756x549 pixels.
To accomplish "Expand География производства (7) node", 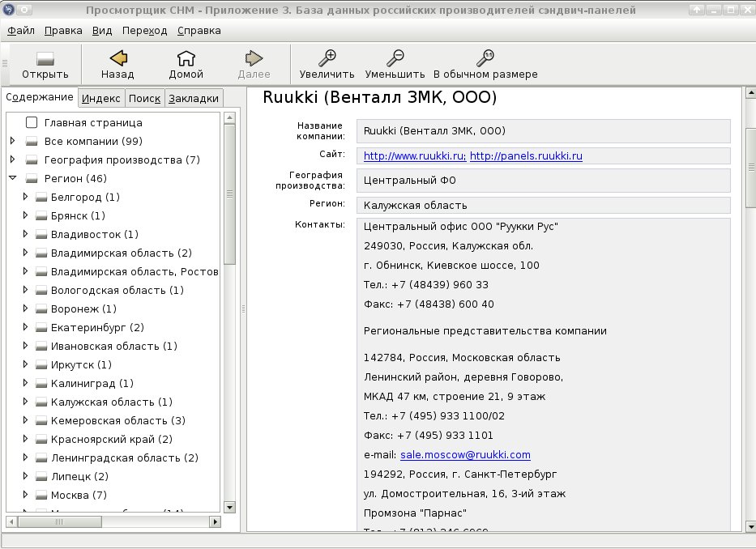I will click(12, 160).
